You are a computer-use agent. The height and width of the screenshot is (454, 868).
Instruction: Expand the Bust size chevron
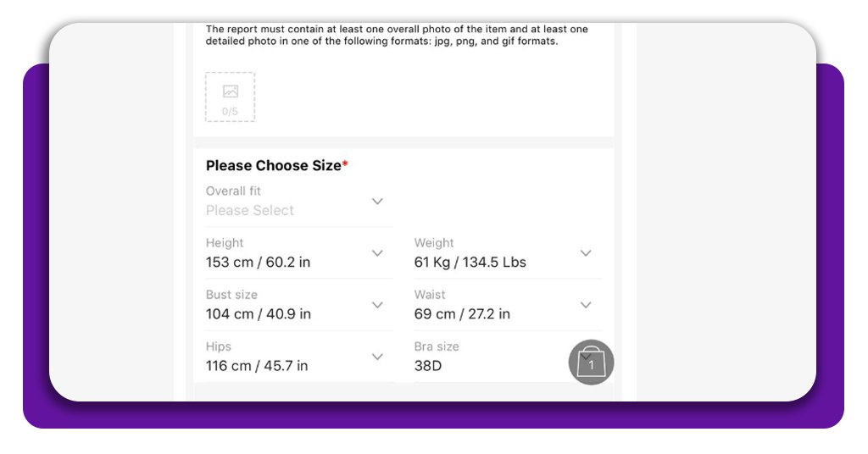pos(378,305)
